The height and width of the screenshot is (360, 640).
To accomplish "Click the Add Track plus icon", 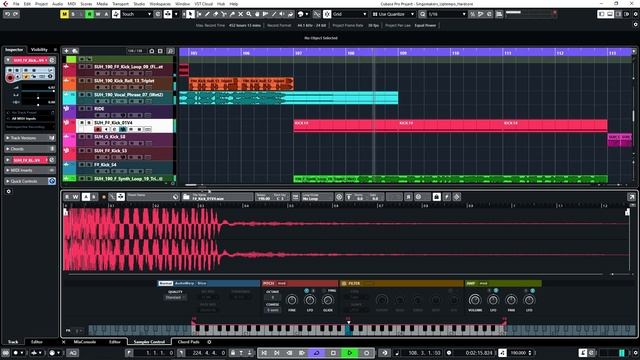I will [66, 51].
